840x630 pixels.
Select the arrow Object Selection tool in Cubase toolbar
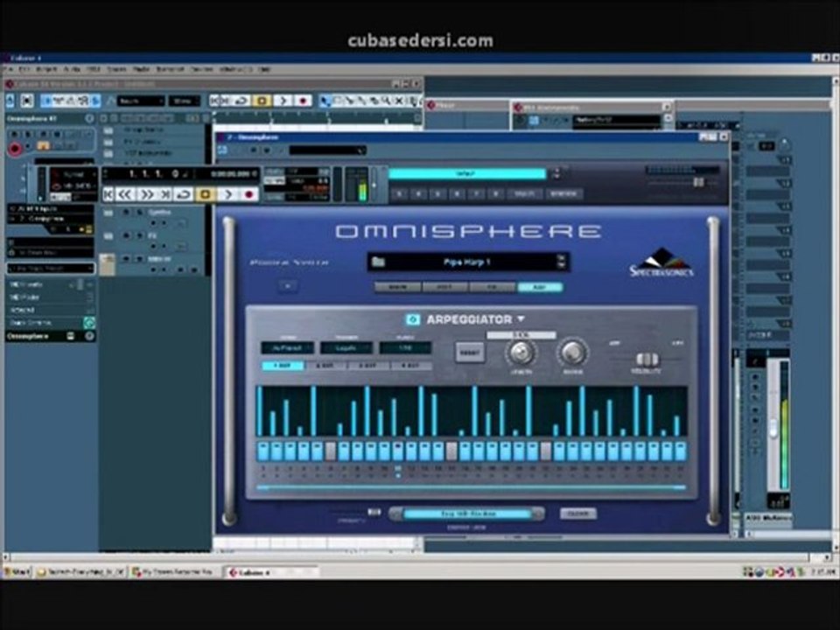324,101
